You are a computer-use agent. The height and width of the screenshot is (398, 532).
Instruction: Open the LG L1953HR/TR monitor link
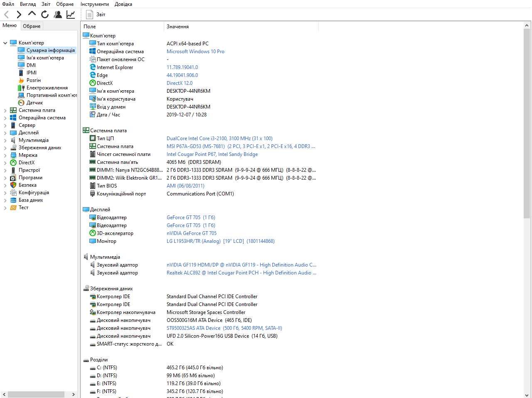point(220,241)
